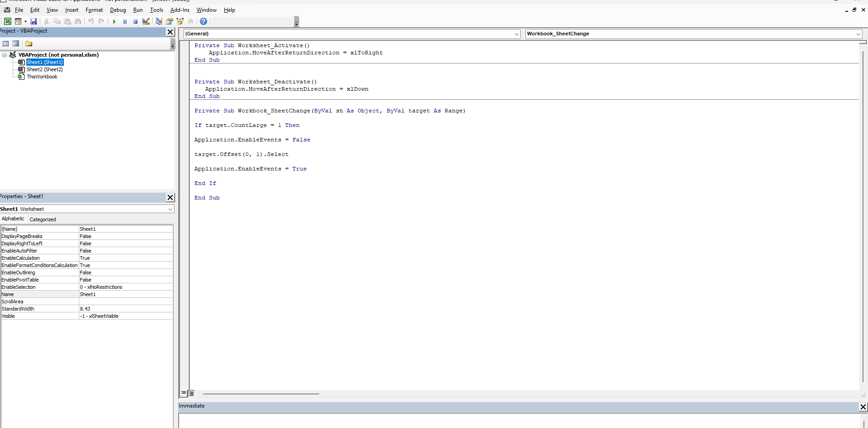Open the Format menu
This screenshot has height=428, width=868.
(x=94, y=10)
